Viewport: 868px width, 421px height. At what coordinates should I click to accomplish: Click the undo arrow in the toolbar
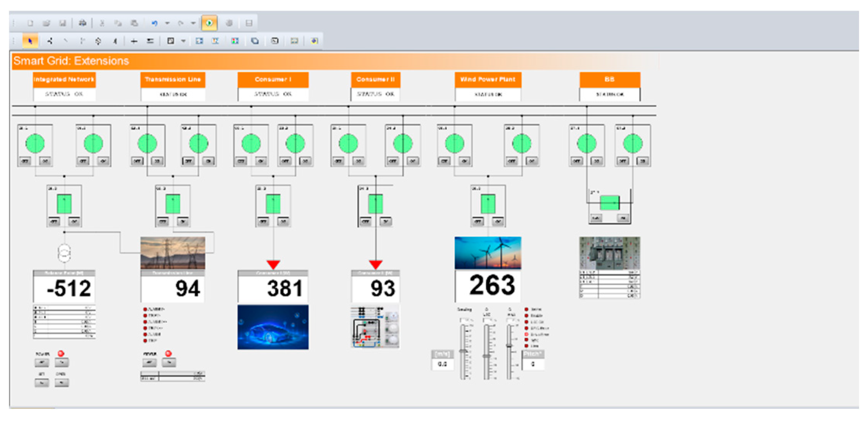tap(154, 23)
